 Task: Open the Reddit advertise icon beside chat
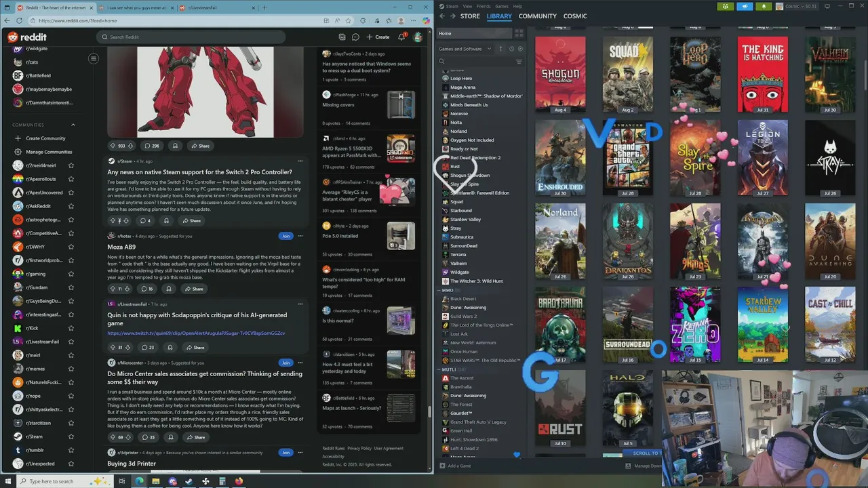[x=342, y=37]
